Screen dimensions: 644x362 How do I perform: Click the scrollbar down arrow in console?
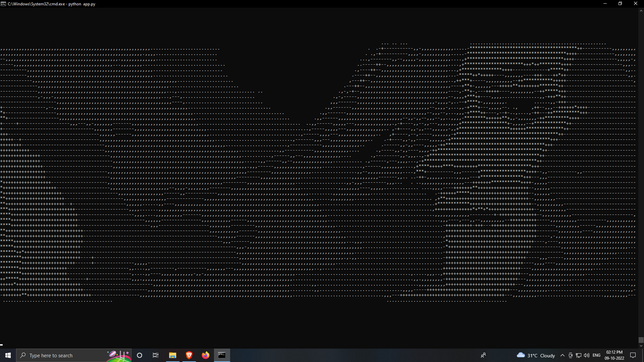tap(641, 346)
